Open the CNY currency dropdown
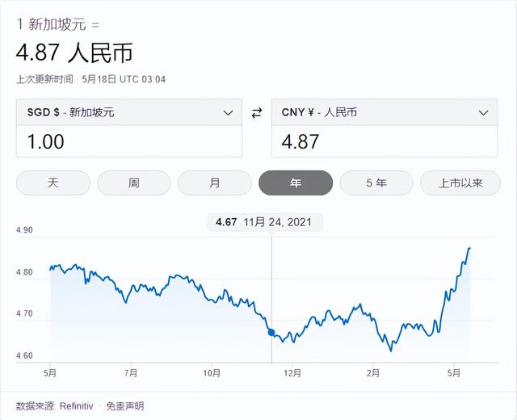The width and height of the screenshot is (517, 420). click(x=385, y=112)
